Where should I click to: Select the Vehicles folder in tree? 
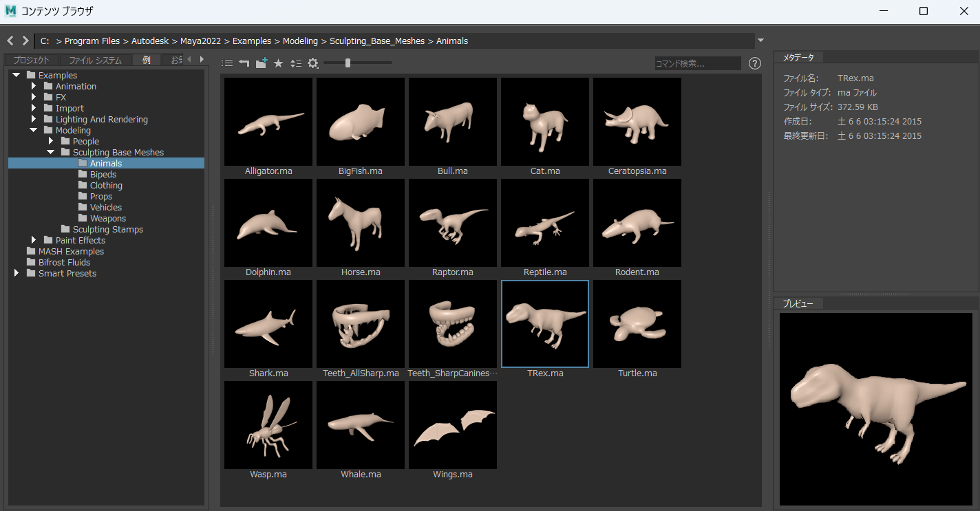point(105,207)
